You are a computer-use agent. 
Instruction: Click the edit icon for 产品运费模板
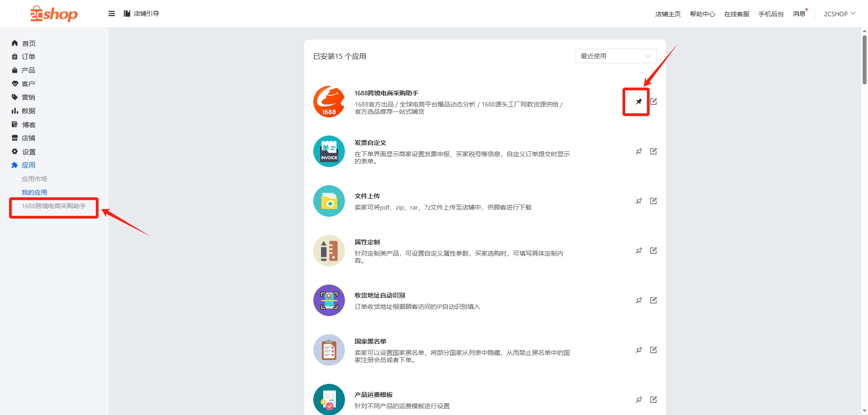point(653,400)
